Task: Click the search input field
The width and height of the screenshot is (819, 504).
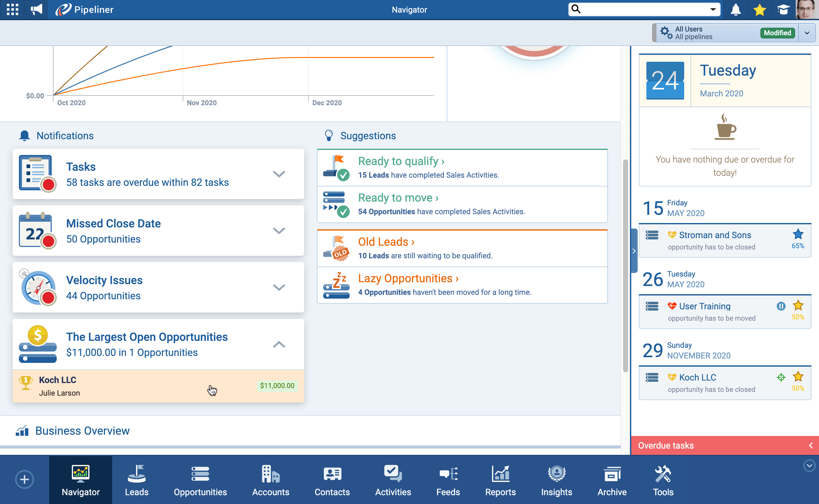Action: [x=643, y=9]
